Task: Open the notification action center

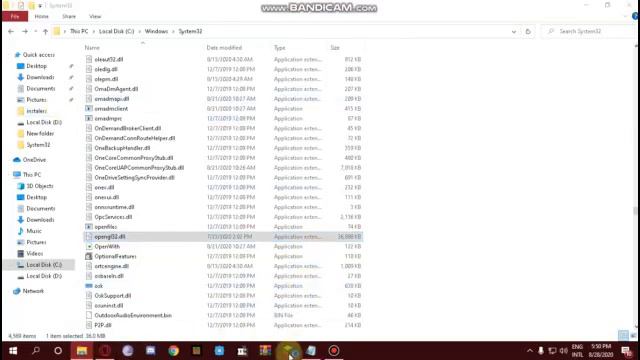Action: (x=627, y=351)
